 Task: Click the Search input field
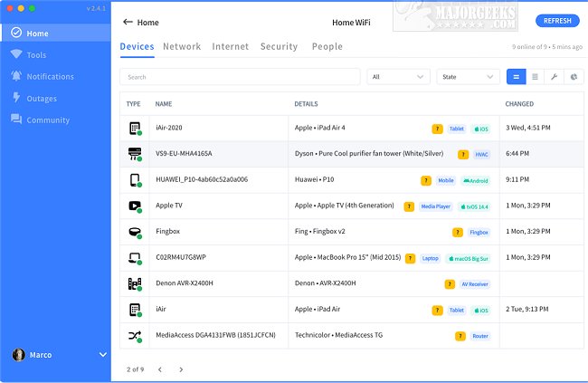click(240, 77)
